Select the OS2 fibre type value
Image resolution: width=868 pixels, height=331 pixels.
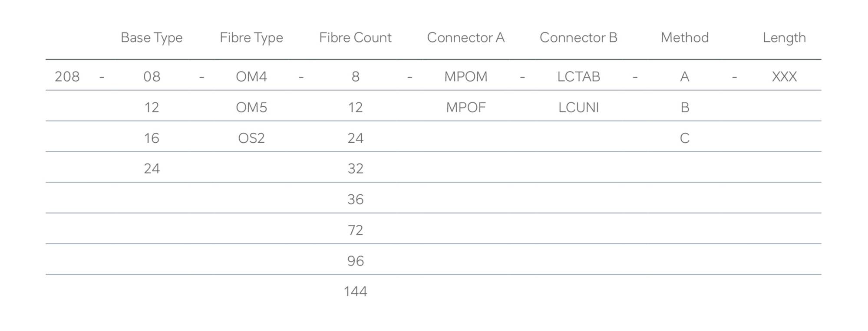click(251, 138)
